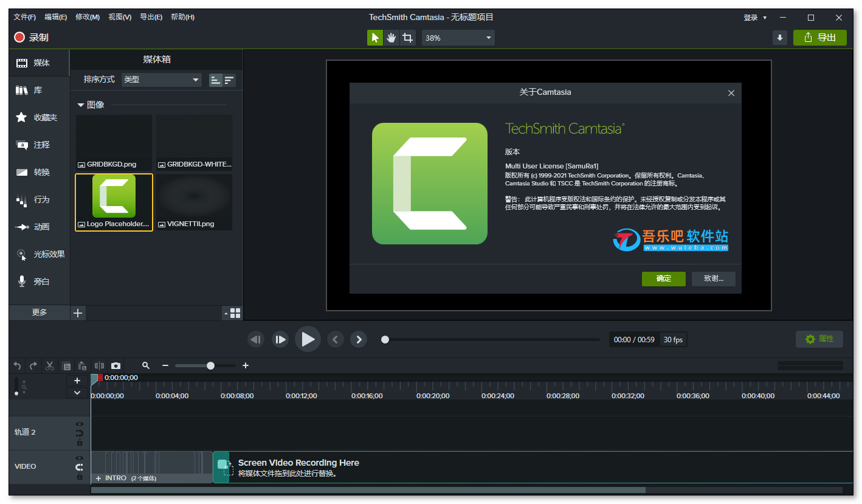862x504 pixels.
Task: Click the Cut scissors icon
Action: coord(50,365)
